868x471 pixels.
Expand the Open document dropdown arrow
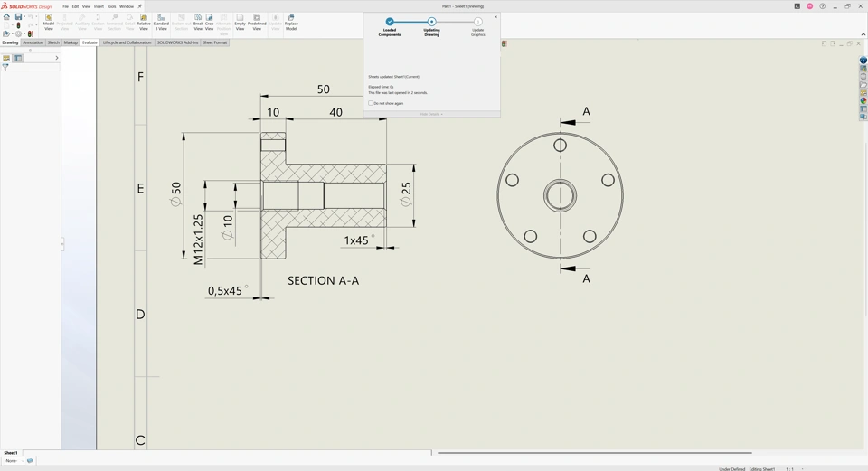coord(12,33)
